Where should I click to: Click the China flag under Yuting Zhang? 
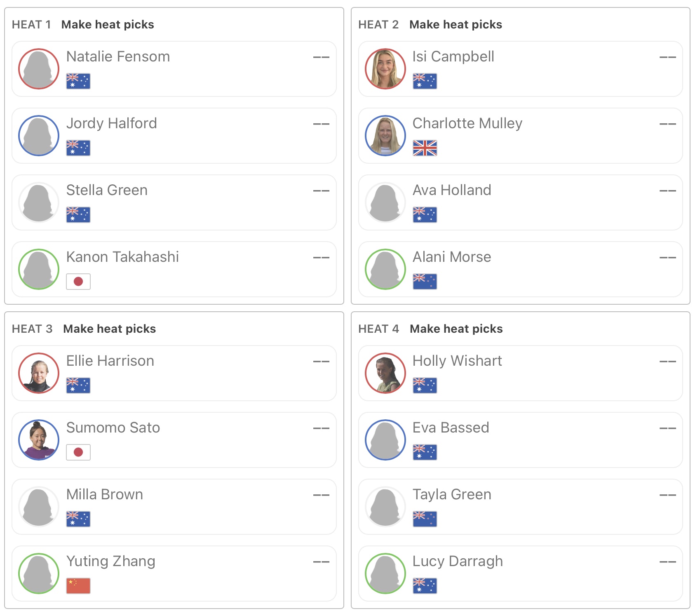(78, 586)
